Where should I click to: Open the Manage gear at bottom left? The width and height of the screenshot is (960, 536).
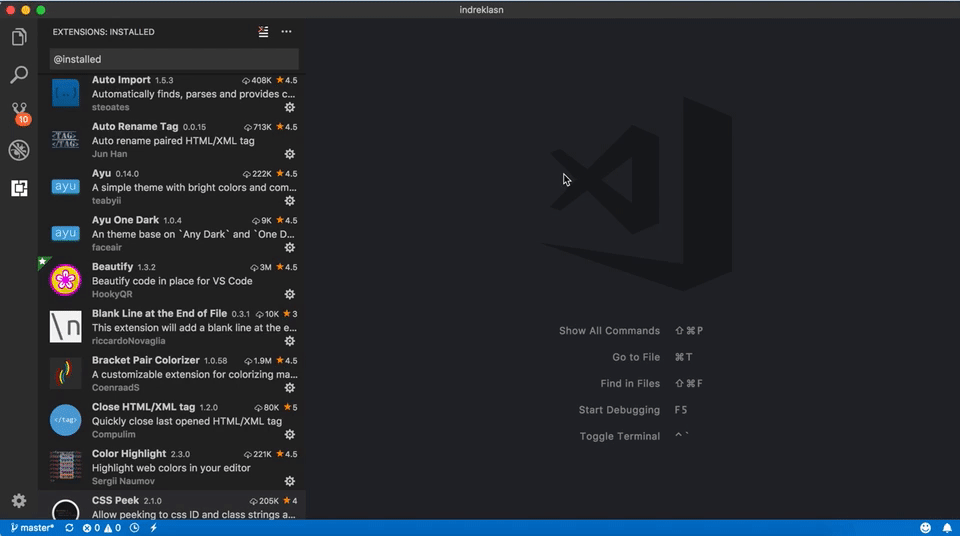click(x=19, y=501)
